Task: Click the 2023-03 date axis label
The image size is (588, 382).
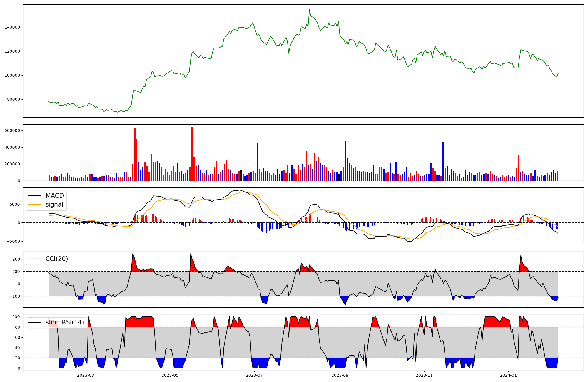Action: (86, 375)
